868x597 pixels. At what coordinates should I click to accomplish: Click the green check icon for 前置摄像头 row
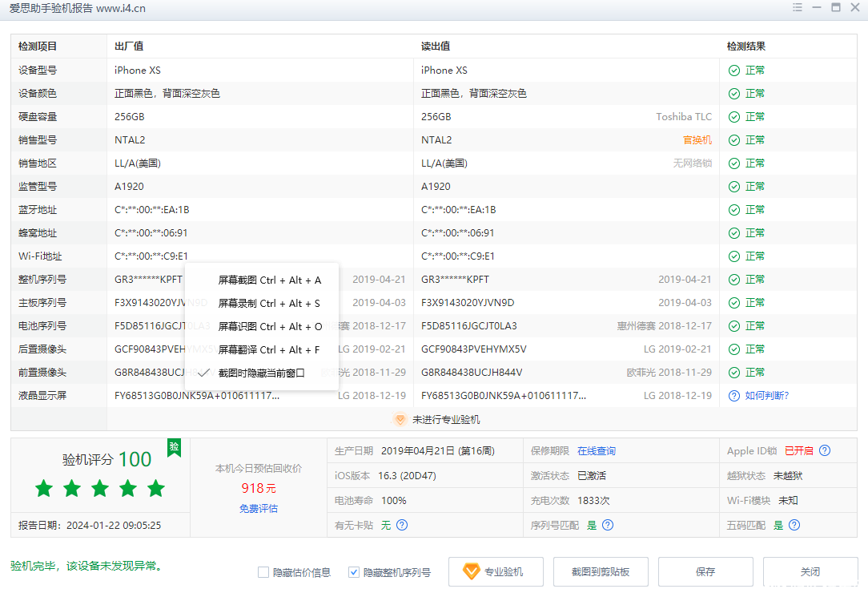(x=734, y=373)
